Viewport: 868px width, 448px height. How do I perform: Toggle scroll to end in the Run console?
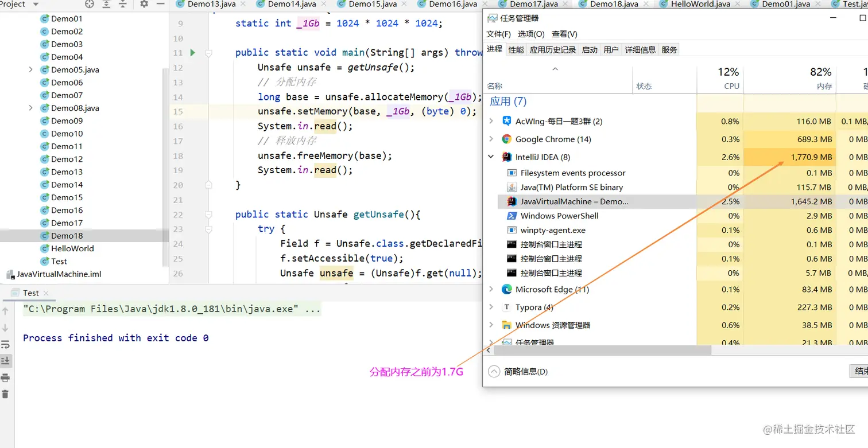pos(5,361)
